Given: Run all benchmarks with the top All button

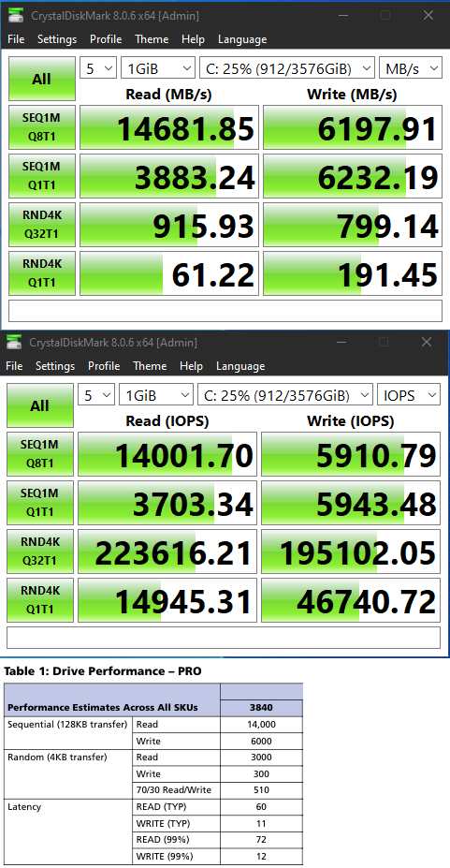Looking at the screenshot, I should [x=41, y=80].
